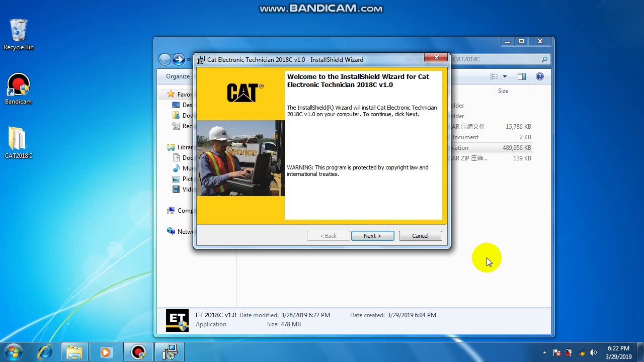Viewport: 644px width, 362px height.
Task: Select the Downloads icon under Favorites
Action: (176, 116)
